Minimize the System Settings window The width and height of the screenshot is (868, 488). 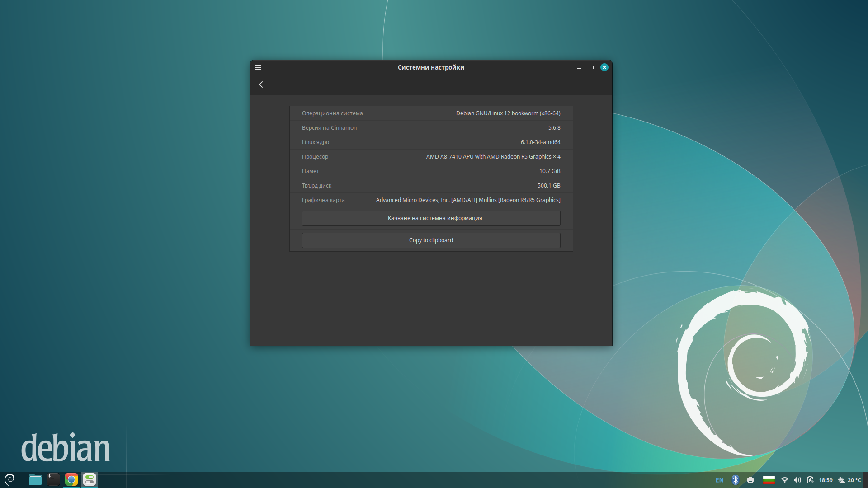click(x=579, y=67)
